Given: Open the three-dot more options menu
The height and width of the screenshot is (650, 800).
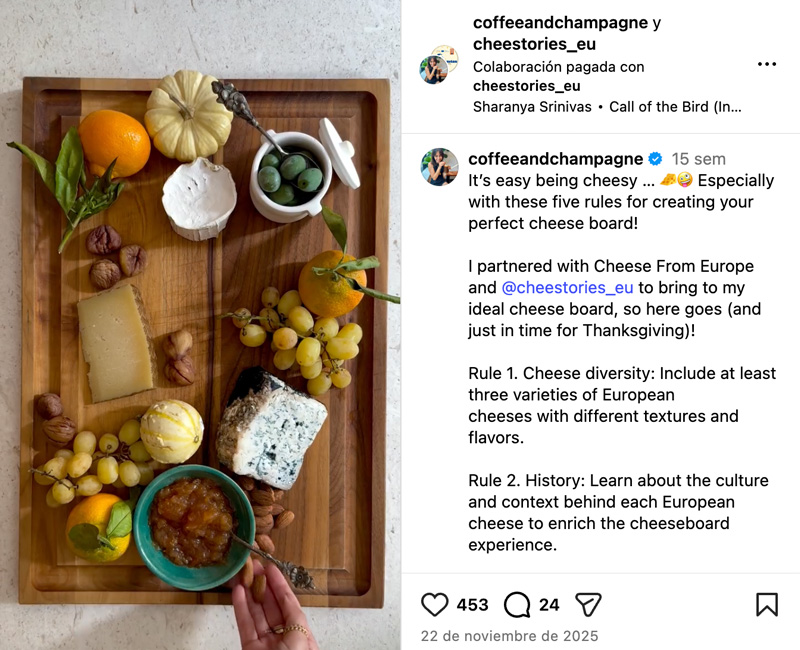Looking at the screenshot, I should [767, 64].
